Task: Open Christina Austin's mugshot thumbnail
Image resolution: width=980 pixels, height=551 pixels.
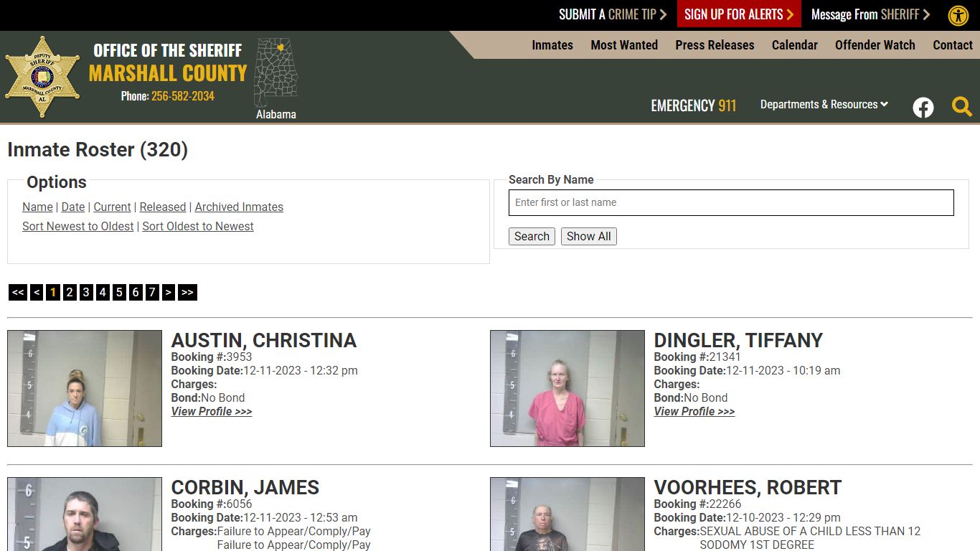Action: pyautogui.click(x=85, y=388)
